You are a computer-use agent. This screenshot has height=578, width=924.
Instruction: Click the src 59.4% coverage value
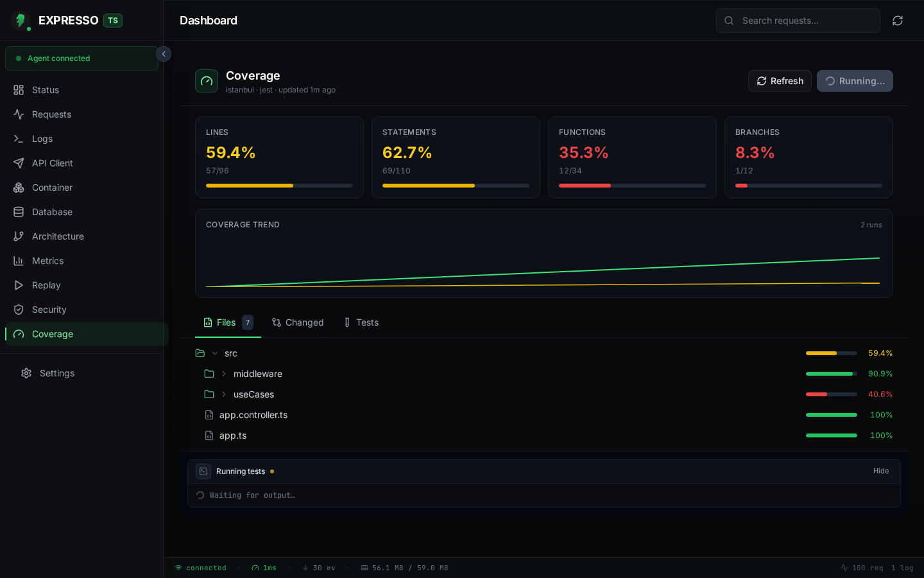(x=880, y=353)
